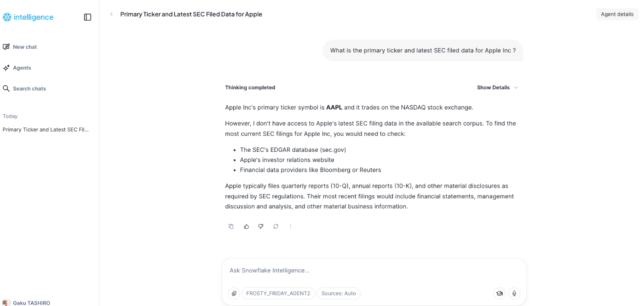Focus the 'Ask Snowflake Intelligence...' input

[374, 270]
